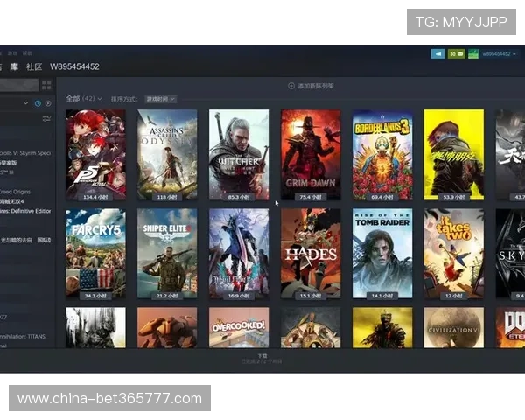
Task: Open the green mail notifications icon
Action: point(456,53)
